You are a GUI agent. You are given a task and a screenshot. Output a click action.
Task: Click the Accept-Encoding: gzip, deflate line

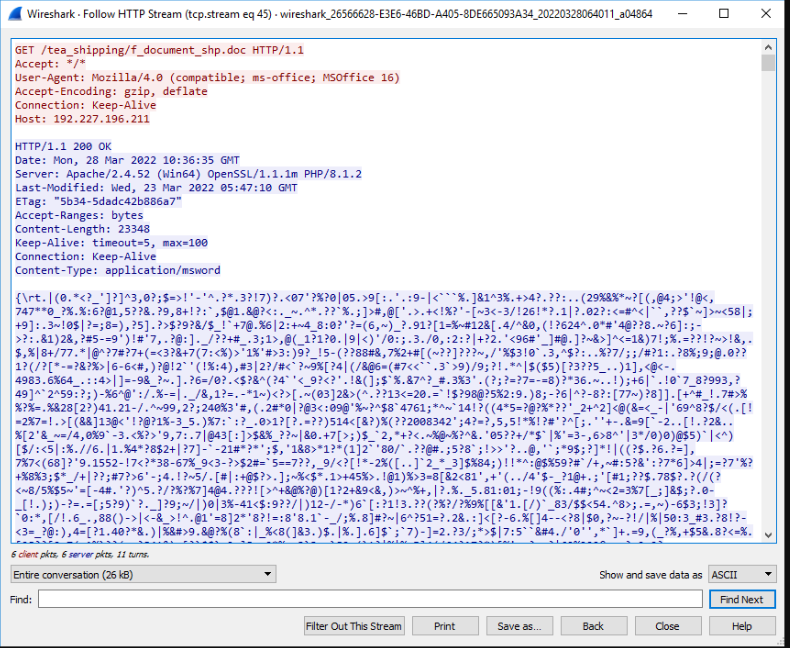pyautogui.click(x=111, y=91)
